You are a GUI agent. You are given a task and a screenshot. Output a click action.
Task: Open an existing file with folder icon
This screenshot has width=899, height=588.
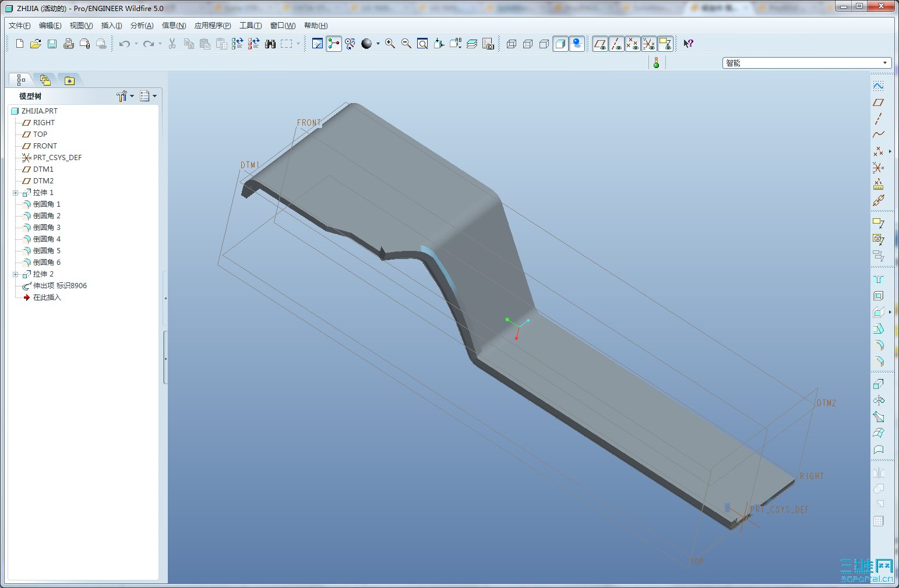(36, 44)
